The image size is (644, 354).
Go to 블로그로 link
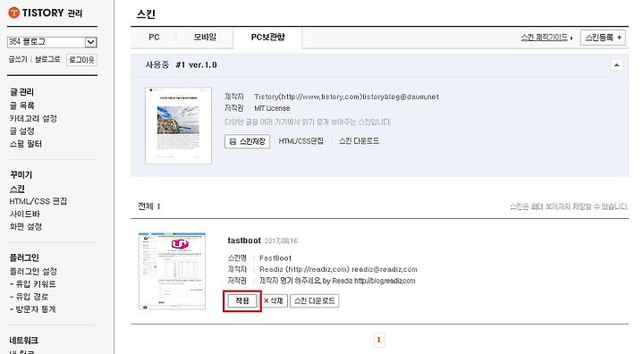[x=47, y=60]
